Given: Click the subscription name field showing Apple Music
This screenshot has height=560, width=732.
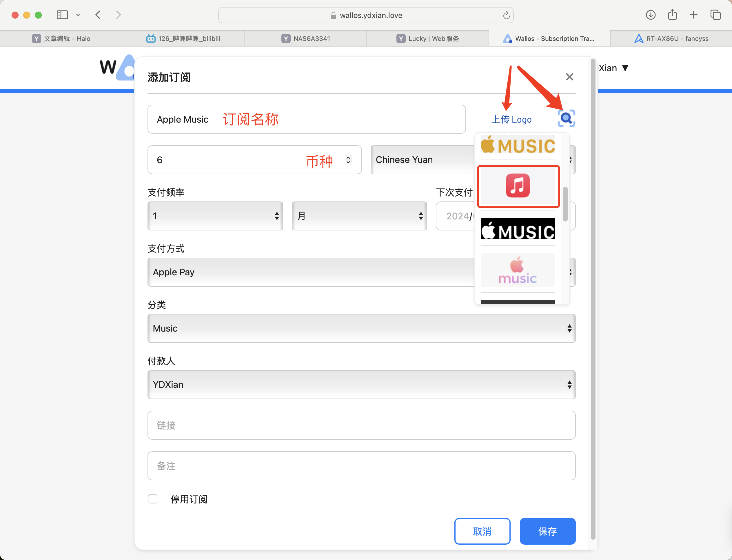Looking at the screenshot, I should pos(307,119).
